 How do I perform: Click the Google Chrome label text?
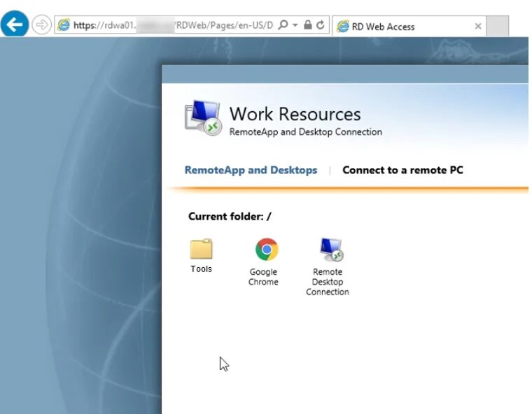263,277
